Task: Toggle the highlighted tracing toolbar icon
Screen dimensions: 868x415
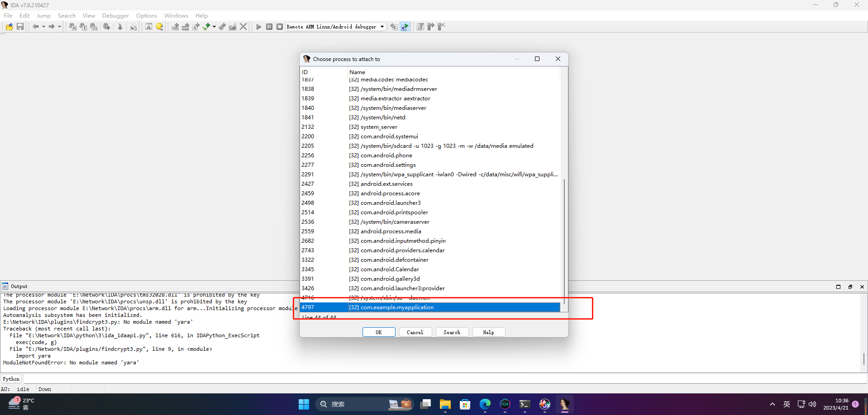Action: [405, 27]
